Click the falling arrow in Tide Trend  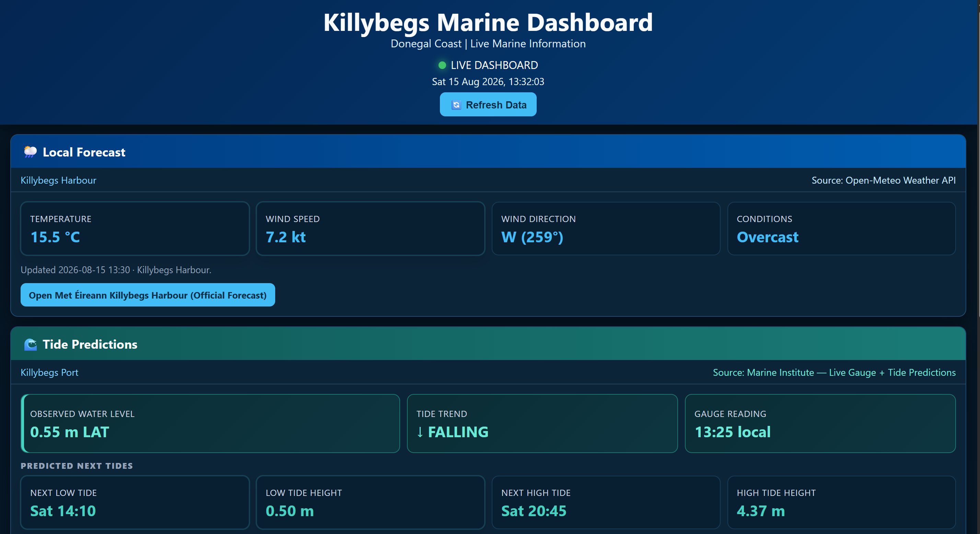click(x=420, y=432)
